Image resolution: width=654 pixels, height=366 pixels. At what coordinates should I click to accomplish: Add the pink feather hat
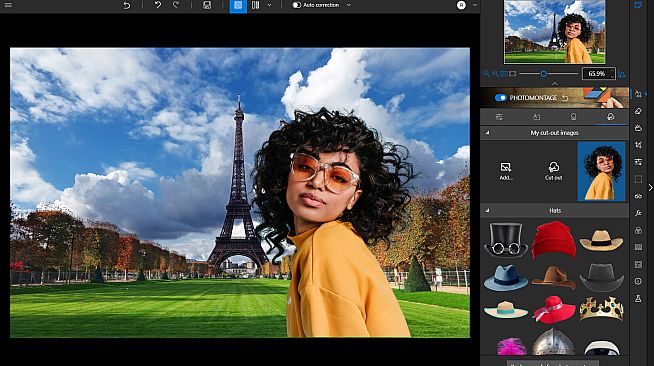(x=511, y=346)
